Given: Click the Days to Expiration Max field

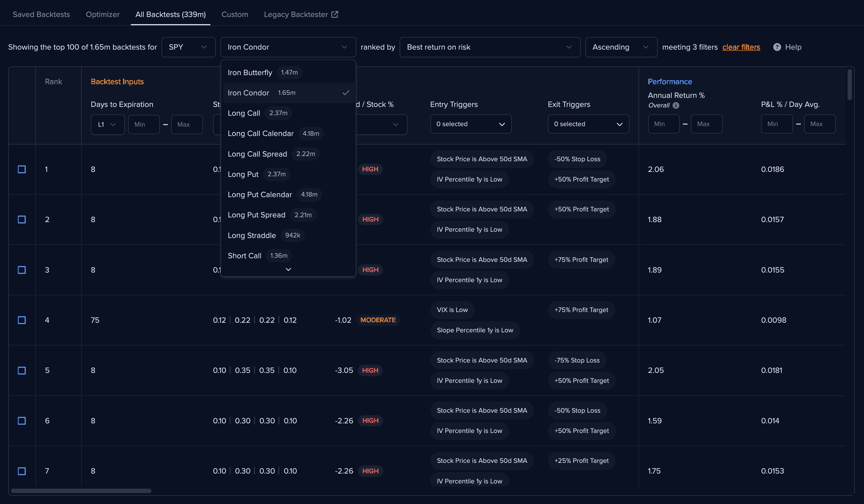Looking at the screenshot, I should coord(187,124).
